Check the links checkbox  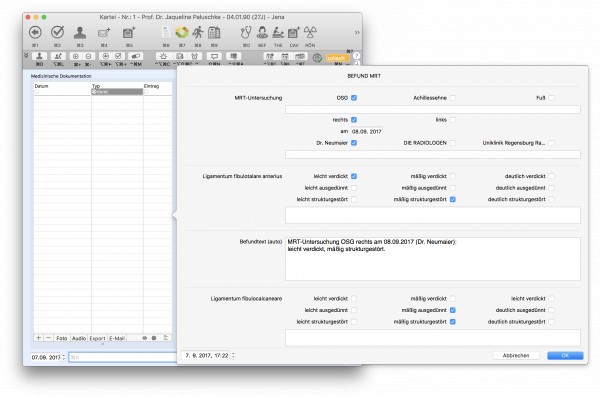tap(453, 120)
